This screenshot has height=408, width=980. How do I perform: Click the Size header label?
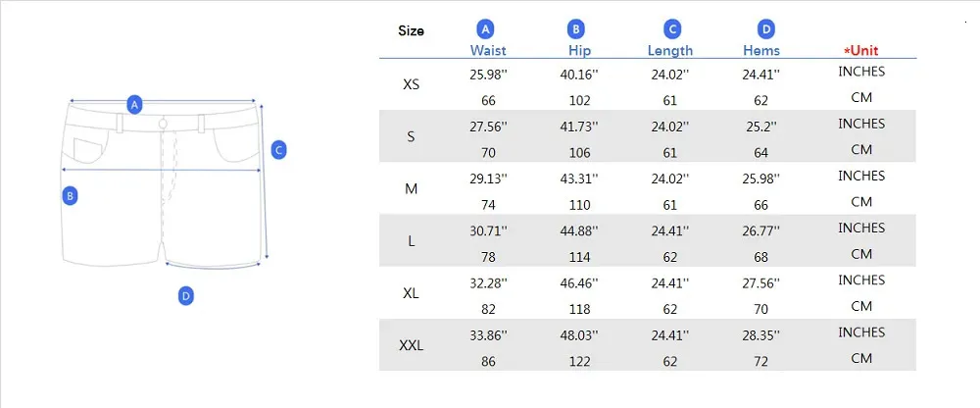[412, 30]
